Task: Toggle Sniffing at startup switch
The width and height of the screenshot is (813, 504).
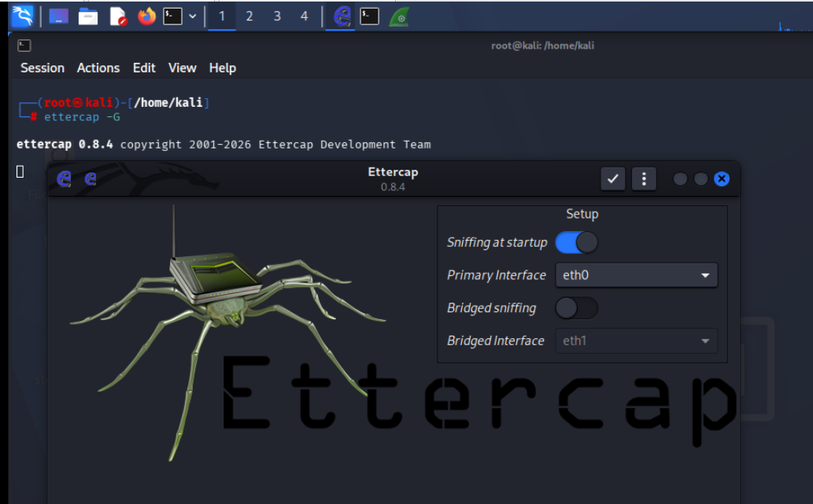Action: (577, 242)
